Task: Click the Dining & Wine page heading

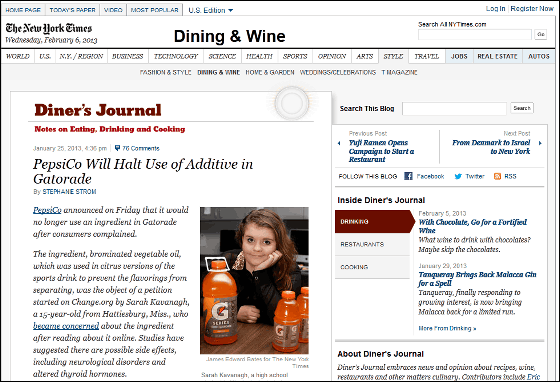Action: coord(230,36)
